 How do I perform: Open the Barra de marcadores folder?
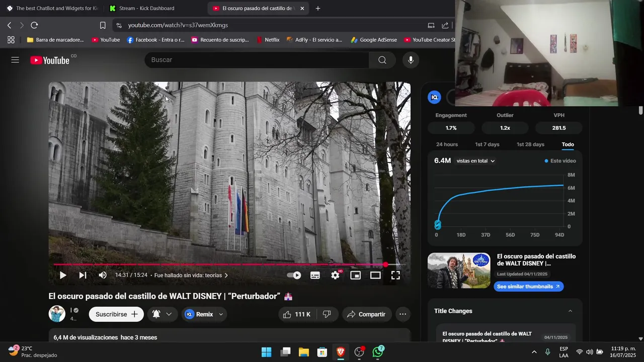point(55,40)
